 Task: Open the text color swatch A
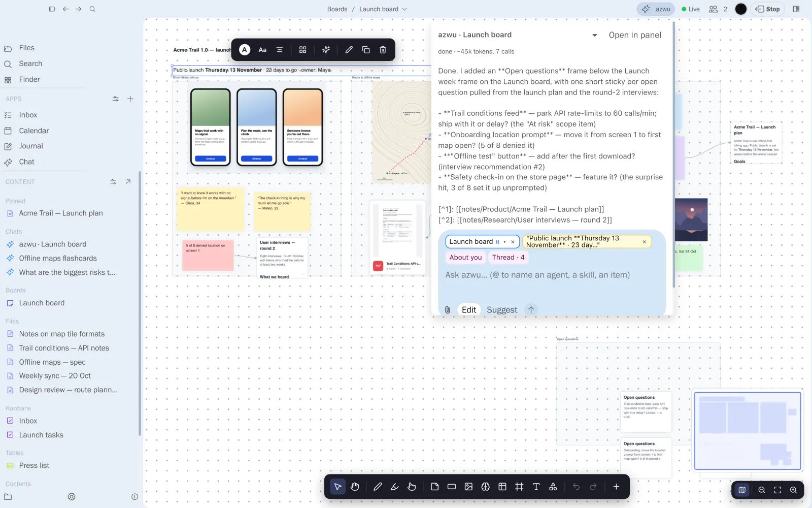pos(245,50)
